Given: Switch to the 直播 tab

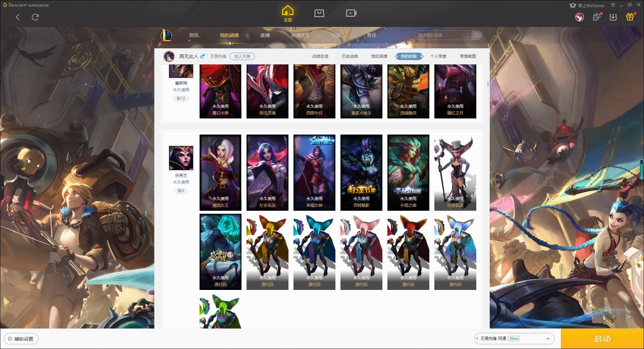Looking at the screenshot, I should (265, 35).
